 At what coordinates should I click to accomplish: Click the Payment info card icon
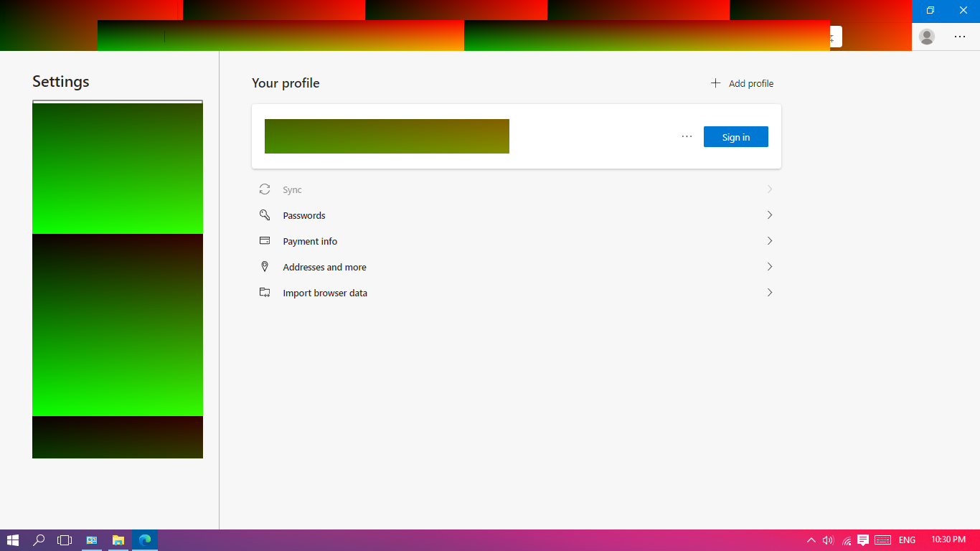point(265,241)
